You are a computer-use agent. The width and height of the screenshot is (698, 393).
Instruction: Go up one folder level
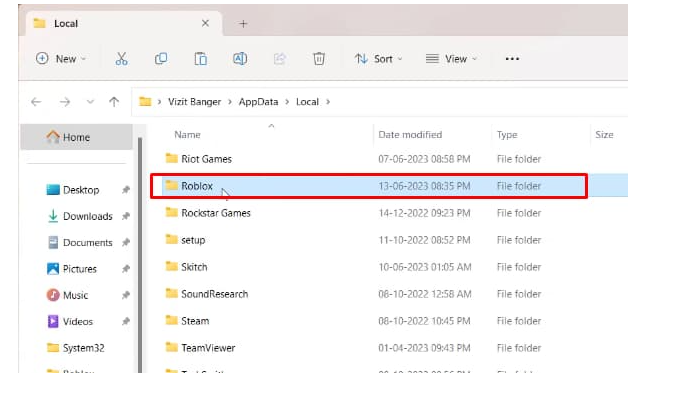(114, 102)
